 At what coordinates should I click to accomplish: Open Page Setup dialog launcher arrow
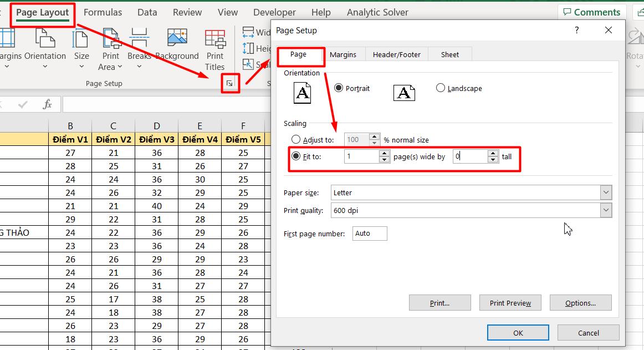coord(230,83)
